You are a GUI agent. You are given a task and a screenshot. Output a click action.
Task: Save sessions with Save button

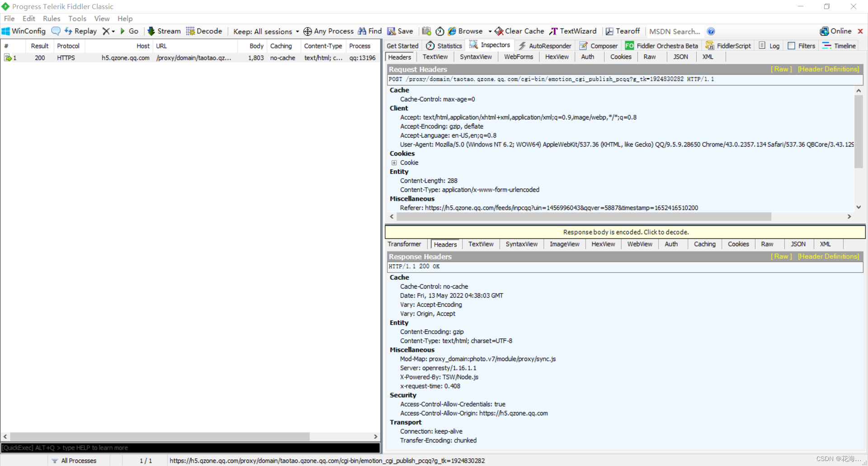pyautogui.click(x=400, y=31)
